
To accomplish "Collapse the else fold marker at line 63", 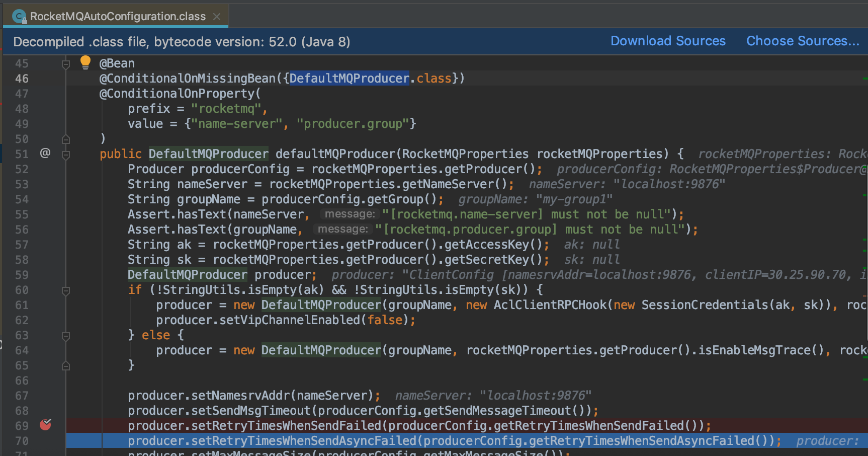I will pyautogui.click(x=65, y=336).
